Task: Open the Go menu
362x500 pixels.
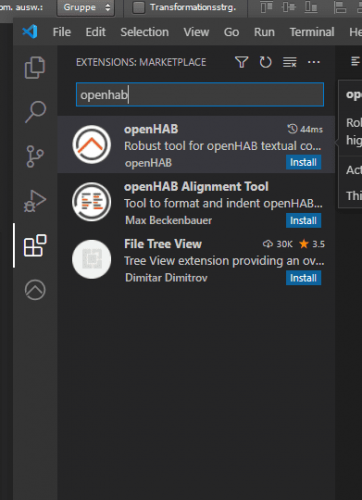Action: pos(231,32)
